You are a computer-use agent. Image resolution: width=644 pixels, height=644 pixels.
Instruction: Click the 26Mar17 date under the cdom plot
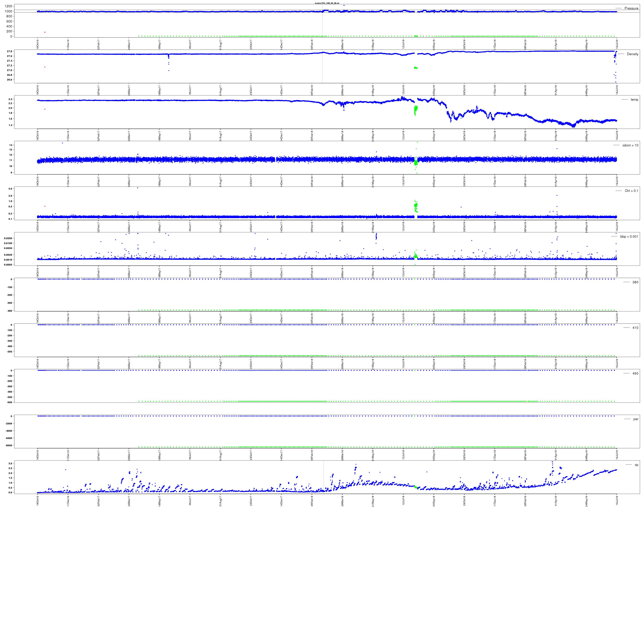[129, 181]
